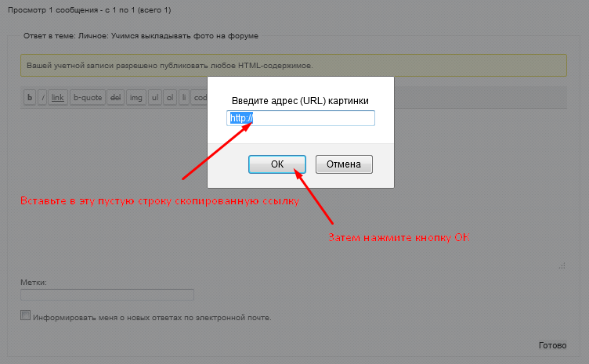The height and width of the screenshot is (364, 589).
Task: Click the Метки tags input field
Action: [x=107, y=295]
